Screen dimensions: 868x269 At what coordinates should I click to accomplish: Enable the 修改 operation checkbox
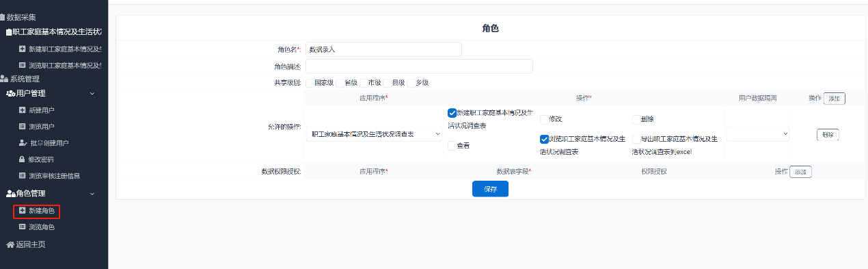click(x=544, y=120)
